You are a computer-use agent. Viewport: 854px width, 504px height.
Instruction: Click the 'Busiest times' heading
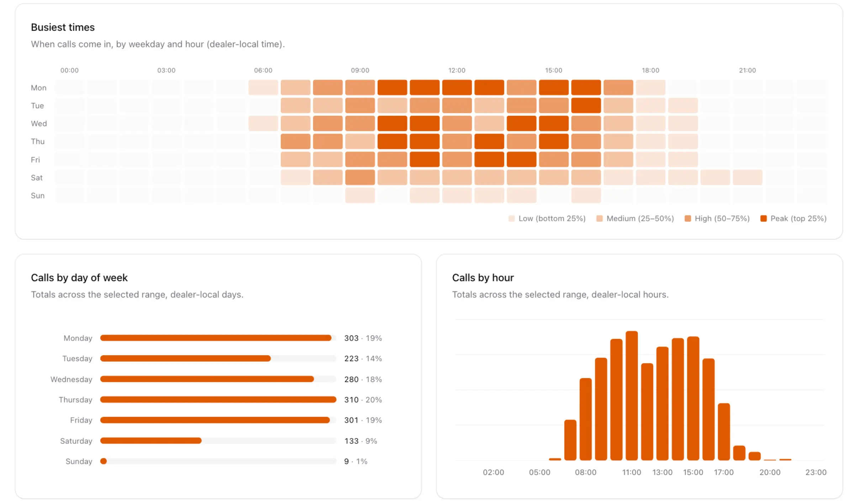63,27
